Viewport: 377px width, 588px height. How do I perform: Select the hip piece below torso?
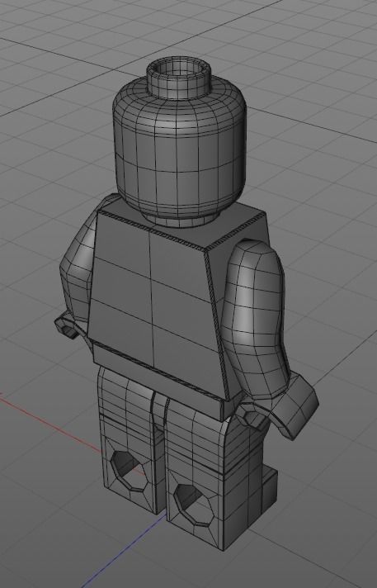point(158,379)
